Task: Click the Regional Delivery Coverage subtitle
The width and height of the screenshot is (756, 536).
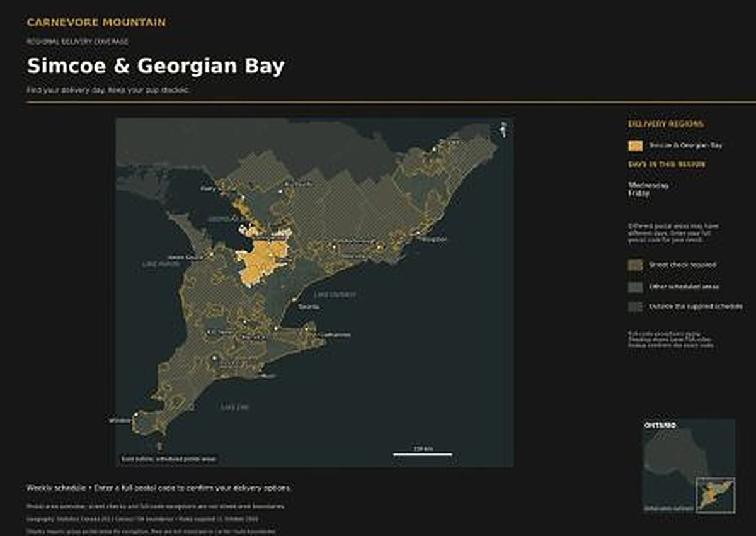Action: coord(77,42)
